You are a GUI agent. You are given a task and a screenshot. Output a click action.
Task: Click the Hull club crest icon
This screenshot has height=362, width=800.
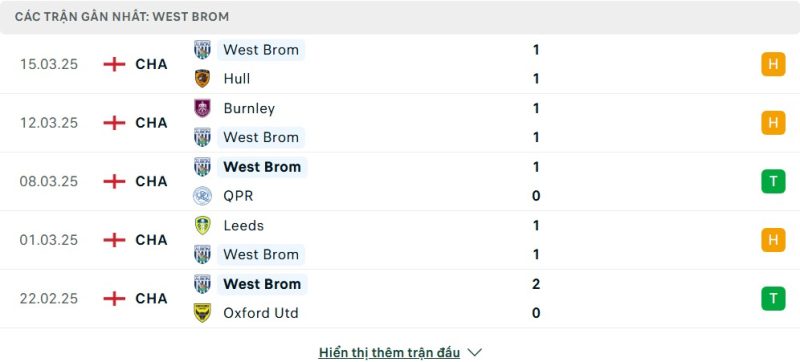(x=203, y=79)
